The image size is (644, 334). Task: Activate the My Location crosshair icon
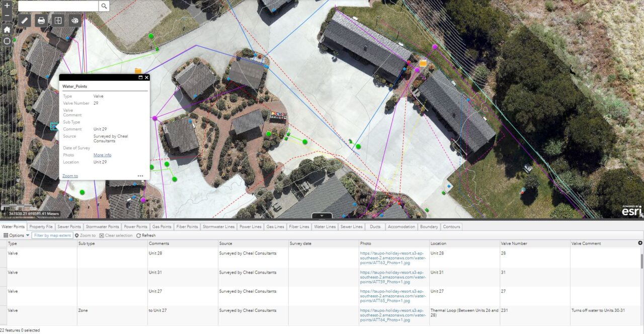pos(7,41)
